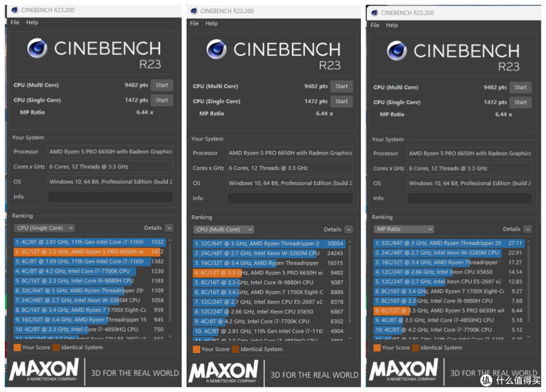Start Single Core test in left window
The image size is (546, 392).
pos(162,100)
